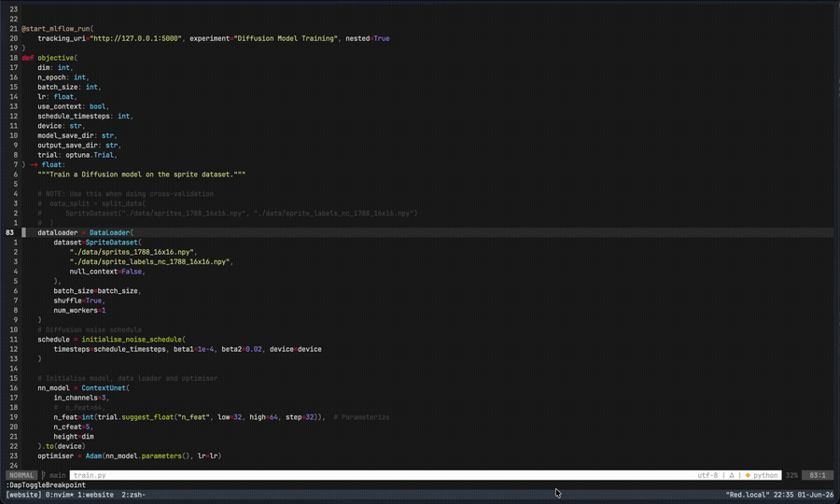Click the "Diffusion Model Training" experiment string
The width and height of the screenshot is (840, 504).
point(287,38)
